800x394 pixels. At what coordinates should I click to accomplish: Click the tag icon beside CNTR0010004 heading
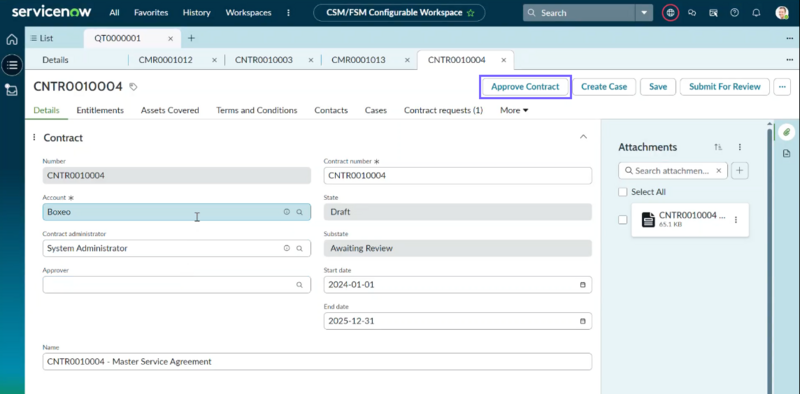(133, 87)
